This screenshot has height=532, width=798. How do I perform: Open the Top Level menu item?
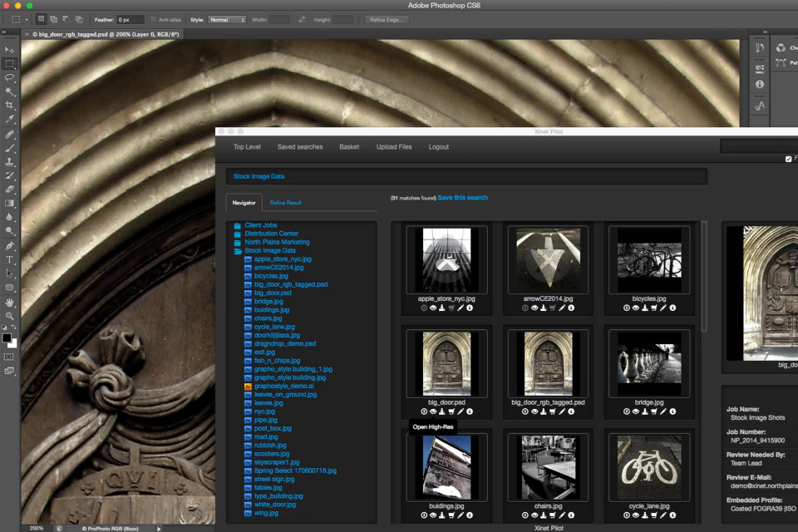point(247,147)
